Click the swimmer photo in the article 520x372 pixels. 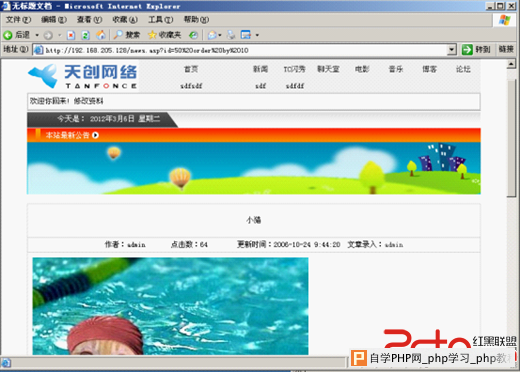170,306
